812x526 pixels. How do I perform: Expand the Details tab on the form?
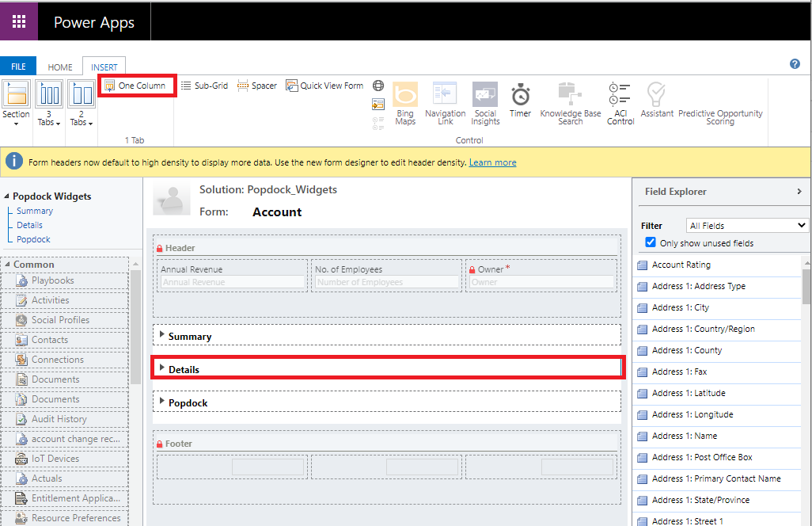click(162, 368)
